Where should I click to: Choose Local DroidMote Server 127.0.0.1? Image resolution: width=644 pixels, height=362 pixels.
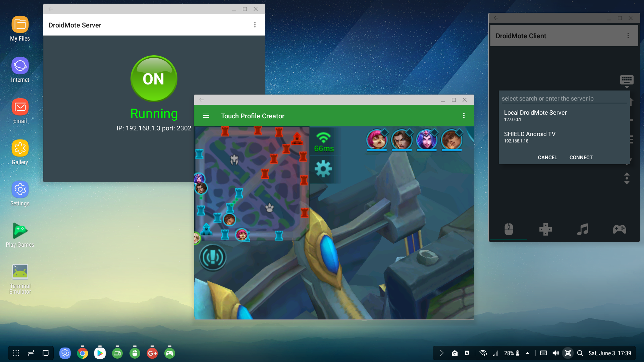pos(564,115)
